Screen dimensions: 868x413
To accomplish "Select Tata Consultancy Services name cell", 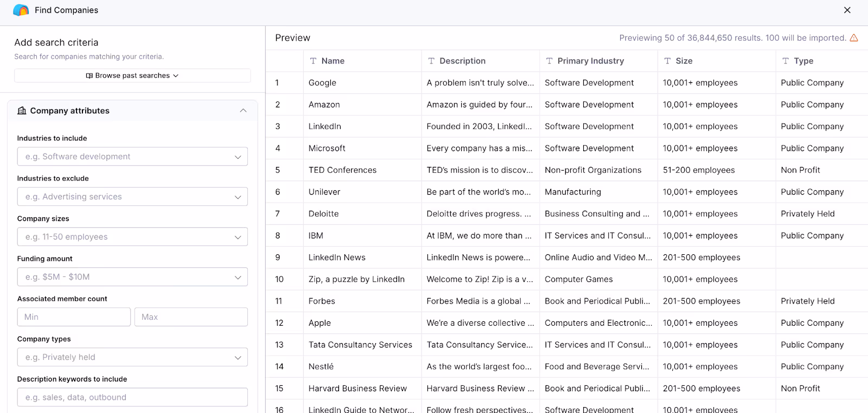I will [362, 345].
